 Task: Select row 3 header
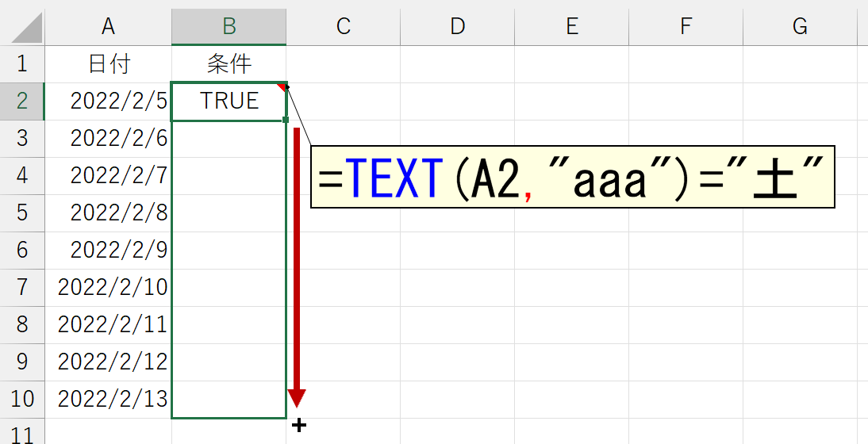22,138
